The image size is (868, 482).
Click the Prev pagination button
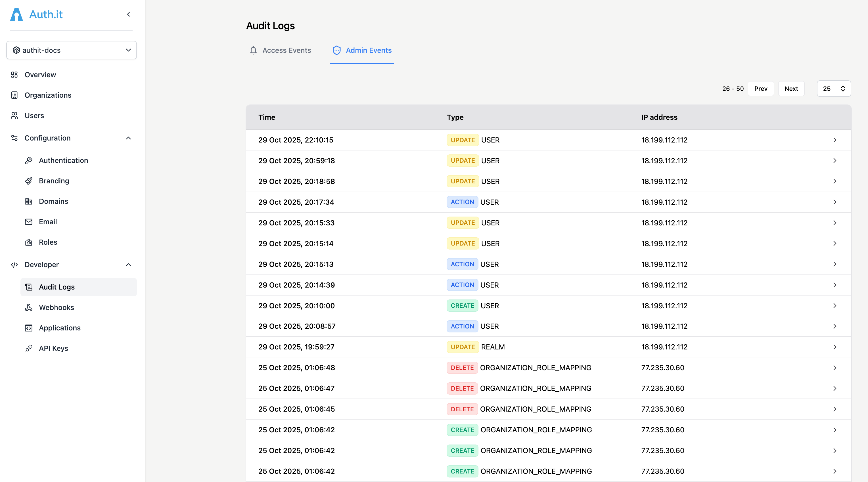tap(760, 89)
